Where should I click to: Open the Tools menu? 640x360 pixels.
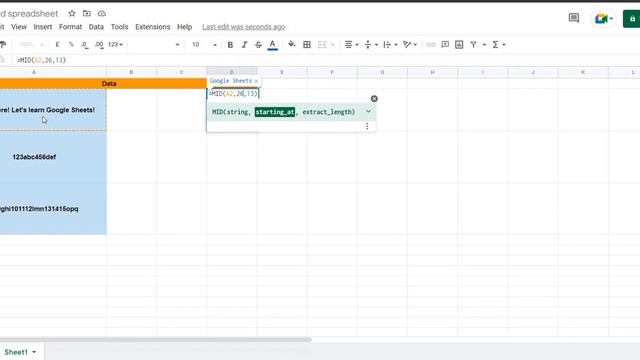pos(119,27)
